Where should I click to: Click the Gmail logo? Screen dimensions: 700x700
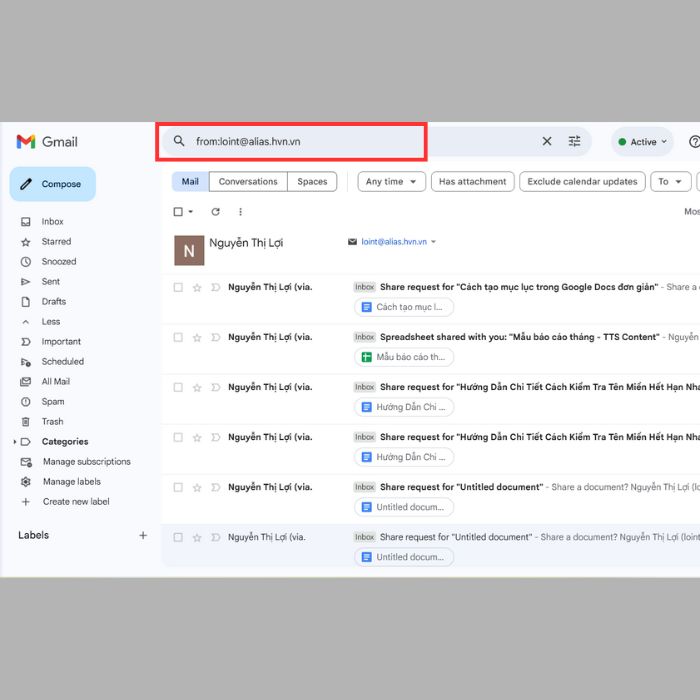click(x=47, y=142)
